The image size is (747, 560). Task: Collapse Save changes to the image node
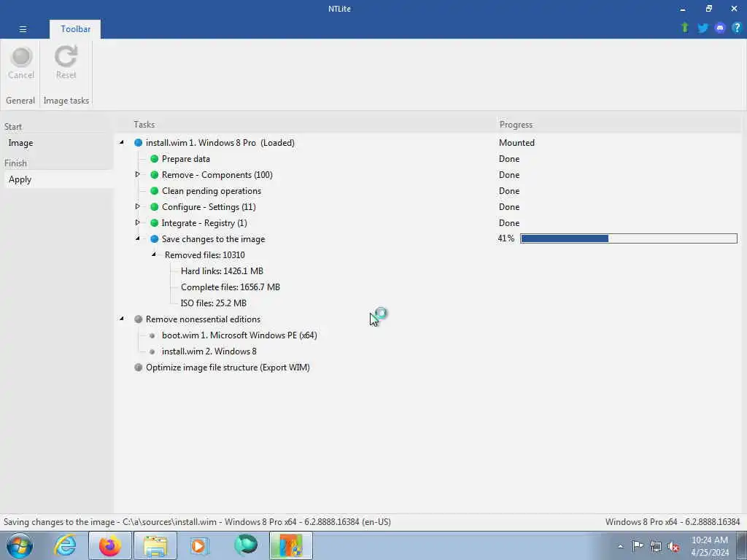coord(138,238)
